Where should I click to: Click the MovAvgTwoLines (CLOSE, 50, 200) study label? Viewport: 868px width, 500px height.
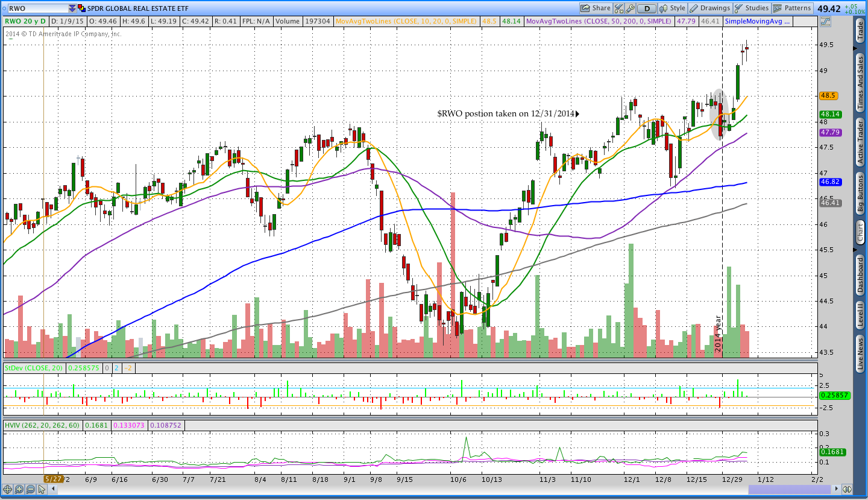599,21
